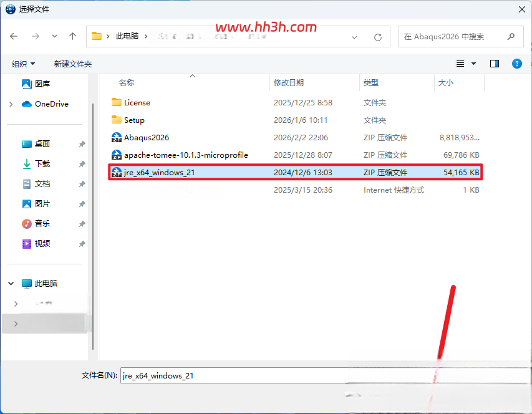Sort files by 名称 column
The width and height of the screenshot is (532, 414).
127,82
